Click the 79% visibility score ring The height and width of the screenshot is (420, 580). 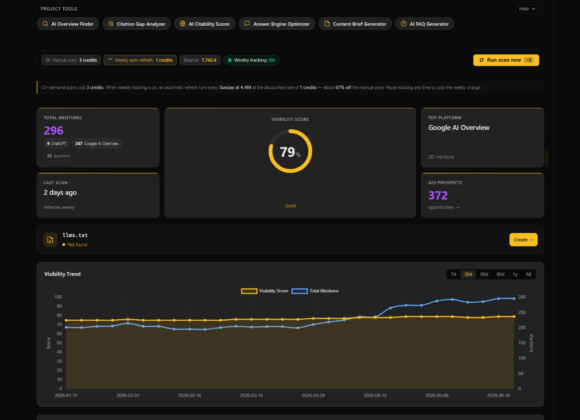click(x=290, y=151)
